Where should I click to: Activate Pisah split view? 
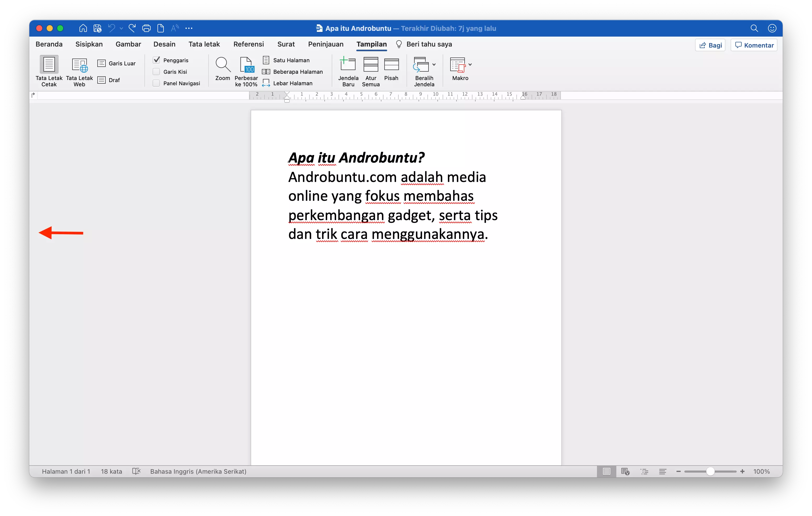(392, 69)
